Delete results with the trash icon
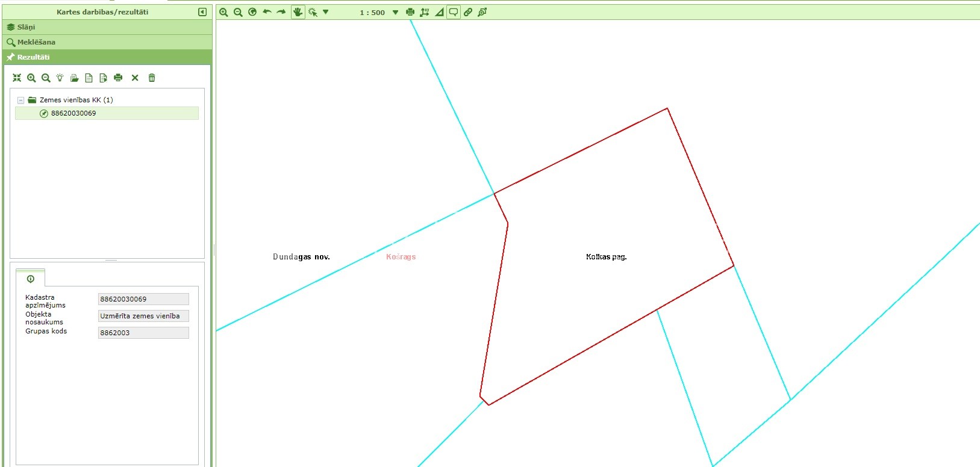The width and height of the screenshot is (980, 467). (x=152, y=78)
